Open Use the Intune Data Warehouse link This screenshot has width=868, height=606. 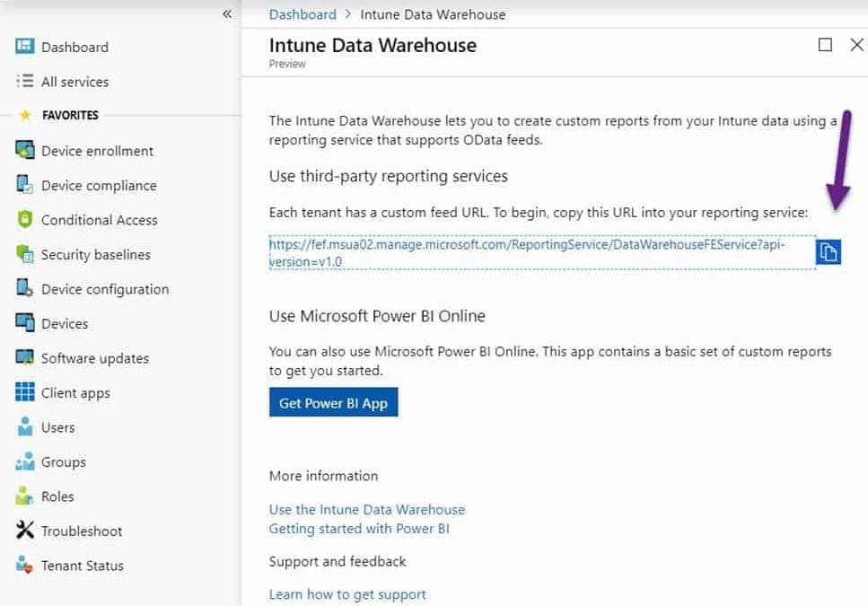(367, 510)
